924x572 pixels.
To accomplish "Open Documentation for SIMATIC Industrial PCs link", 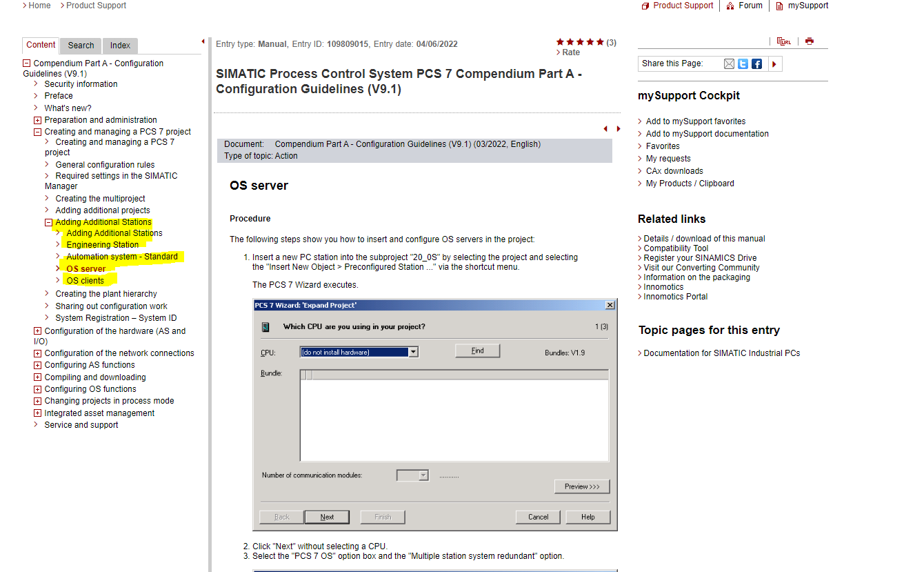I will point(722,353).
